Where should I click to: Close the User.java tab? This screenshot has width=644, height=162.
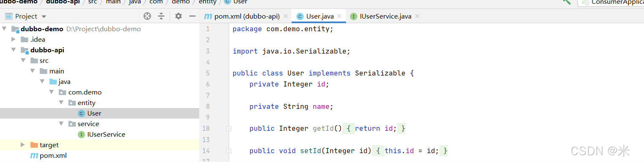coord(340,16)
